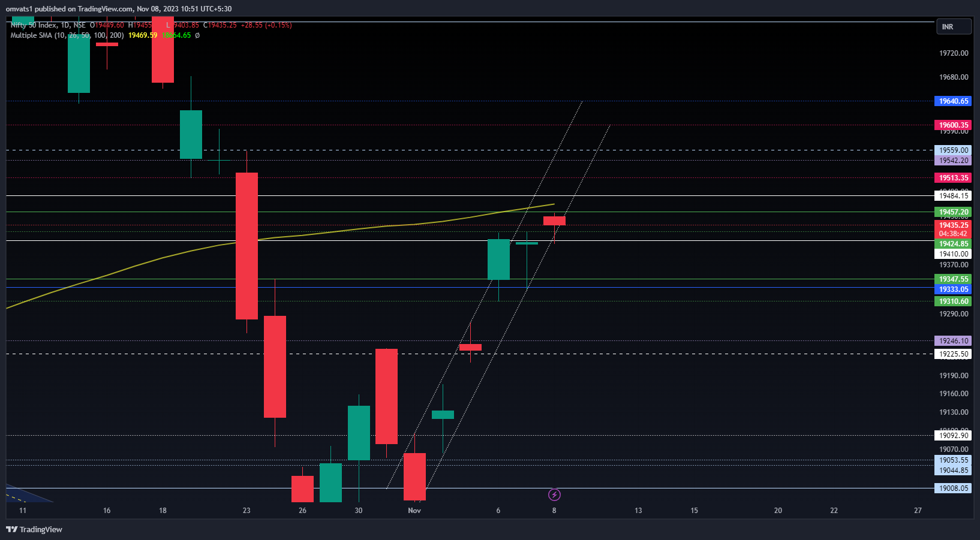Click date 6 on the time axis

click(x=498, y=511)
